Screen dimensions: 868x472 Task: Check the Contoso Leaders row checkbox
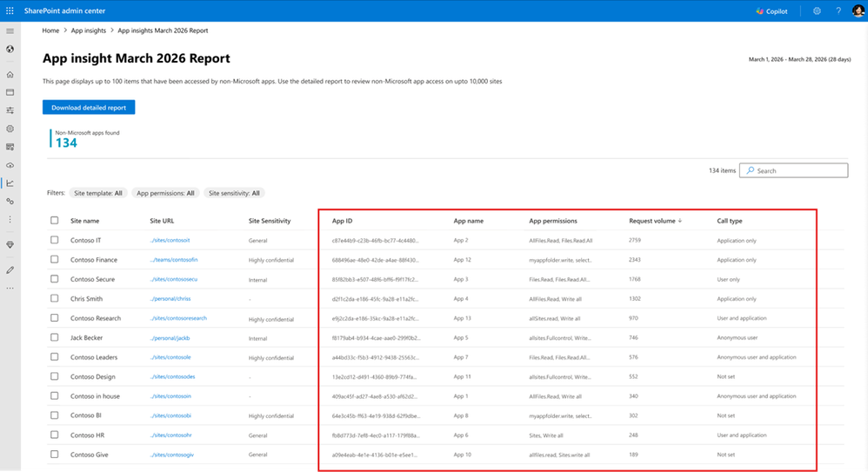pyautogui.click(x=54, y=357)
